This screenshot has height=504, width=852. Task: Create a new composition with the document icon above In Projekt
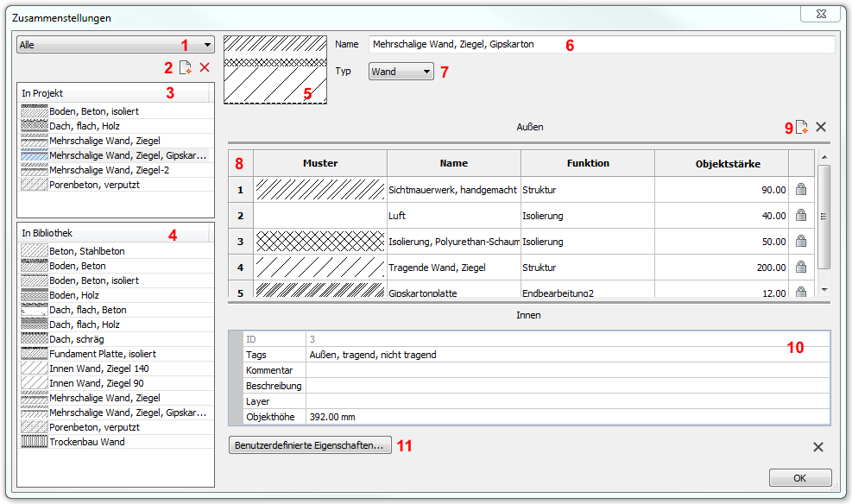click(186, 67)
